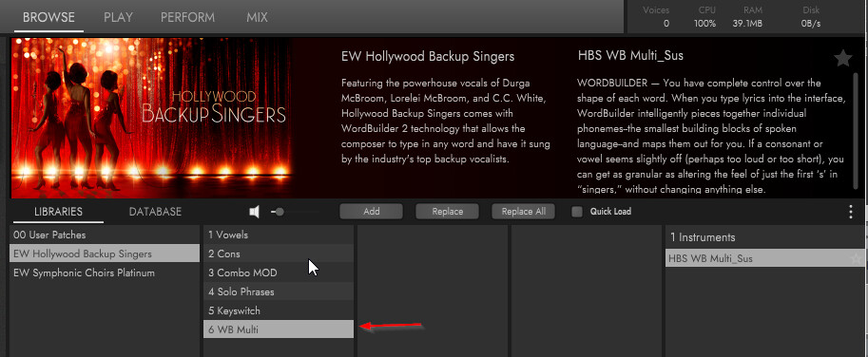Open the 6 WB Multi folder
Screen dimensions: 868x357
pyautogui.click(x=279, y=329)
